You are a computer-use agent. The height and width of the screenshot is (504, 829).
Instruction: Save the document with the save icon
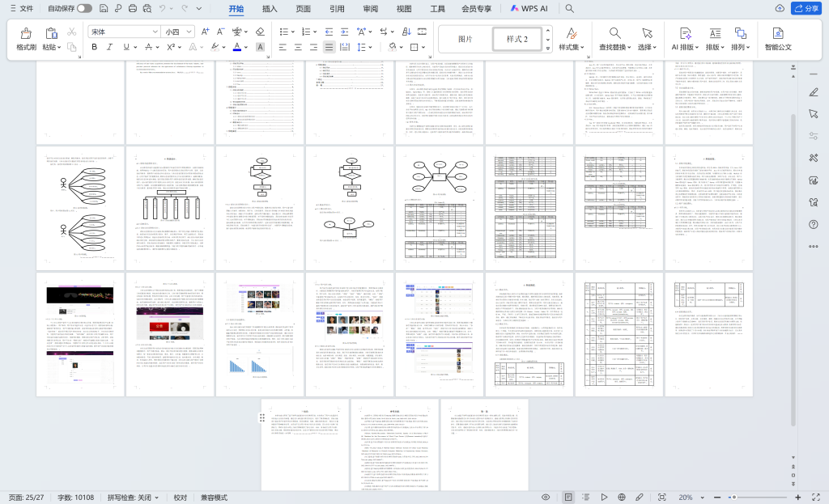coord(104,8)
